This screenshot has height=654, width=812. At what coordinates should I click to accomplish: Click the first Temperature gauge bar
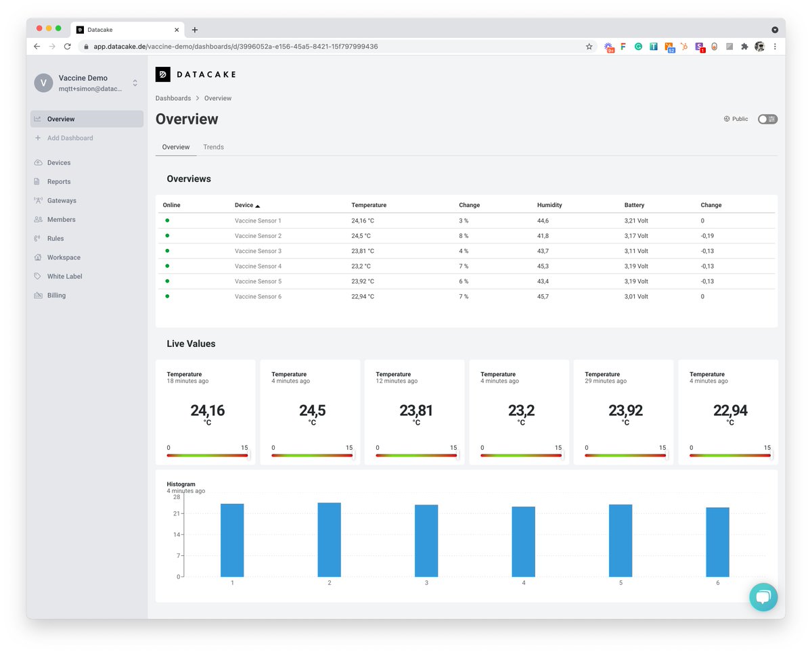[x=208, y=455]
